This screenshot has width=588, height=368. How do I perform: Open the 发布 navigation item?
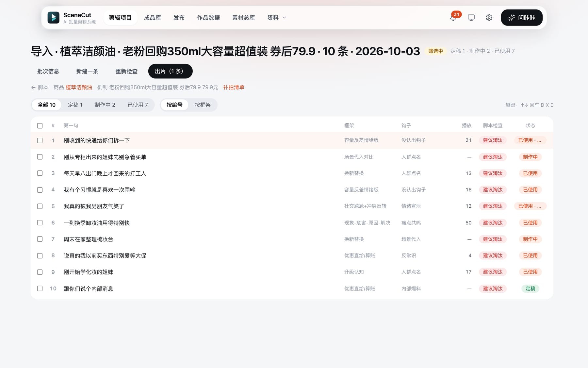click(x=179, y=18)
